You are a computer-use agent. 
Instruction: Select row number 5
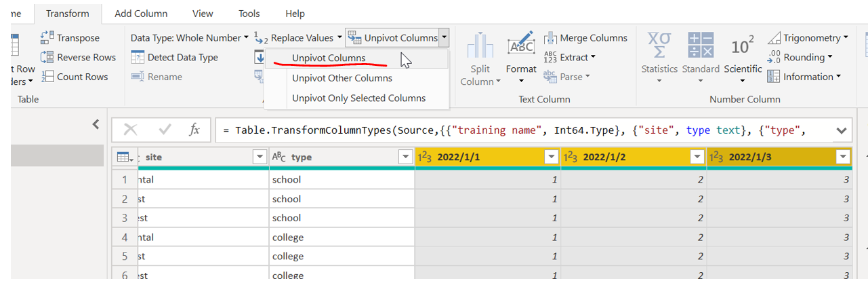coord(125,257)
